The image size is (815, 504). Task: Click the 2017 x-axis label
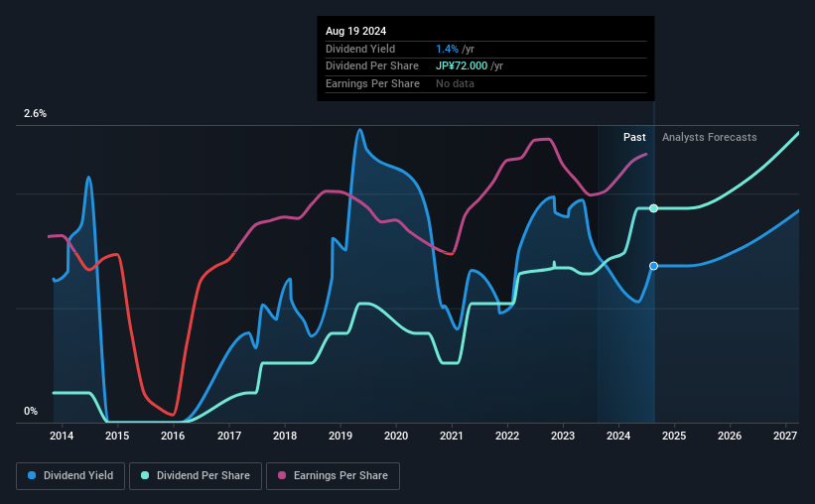[x=228, y=436]
